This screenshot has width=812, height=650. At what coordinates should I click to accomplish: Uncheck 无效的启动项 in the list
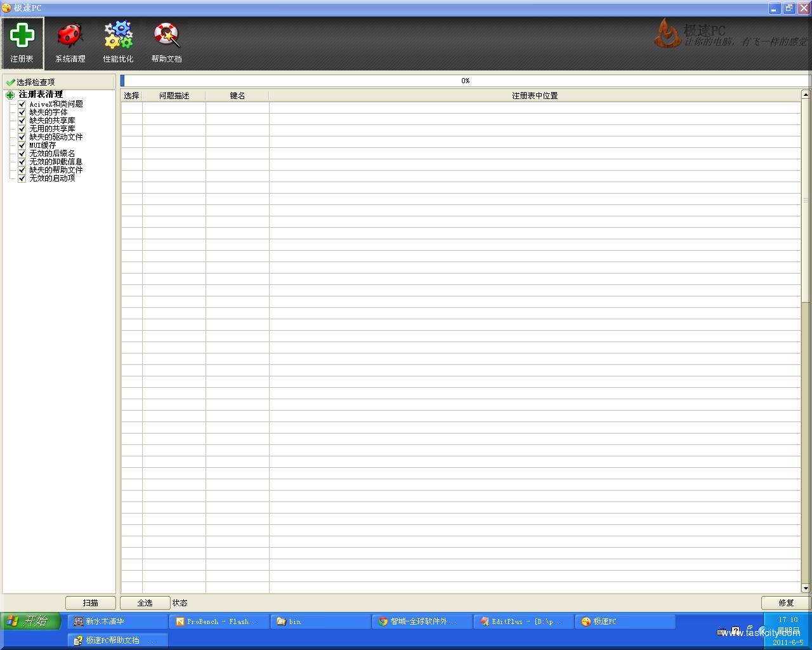pyautogui.click(x=22, y=178)
